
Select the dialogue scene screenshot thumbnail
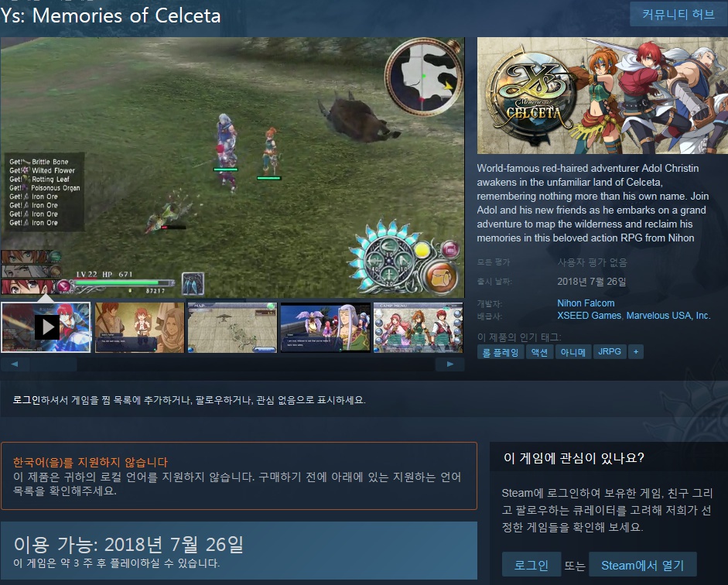tap(140, 327)
